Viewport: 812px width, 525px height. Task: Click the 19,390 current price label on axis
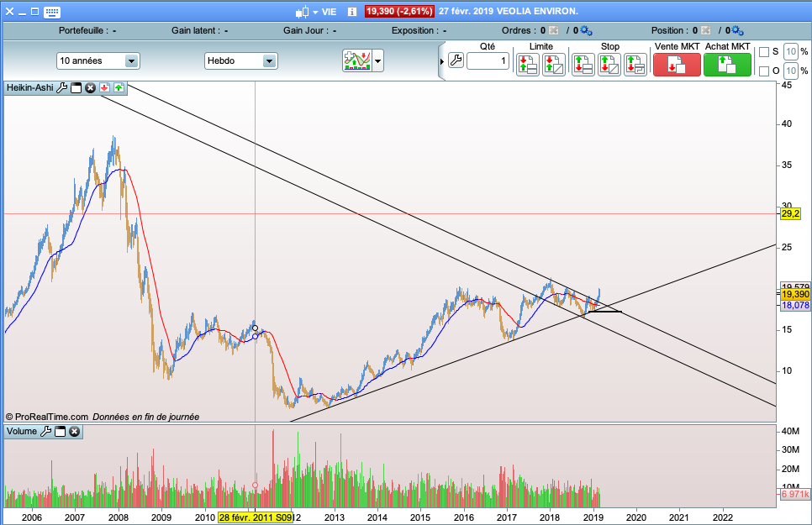pos(795,294)
